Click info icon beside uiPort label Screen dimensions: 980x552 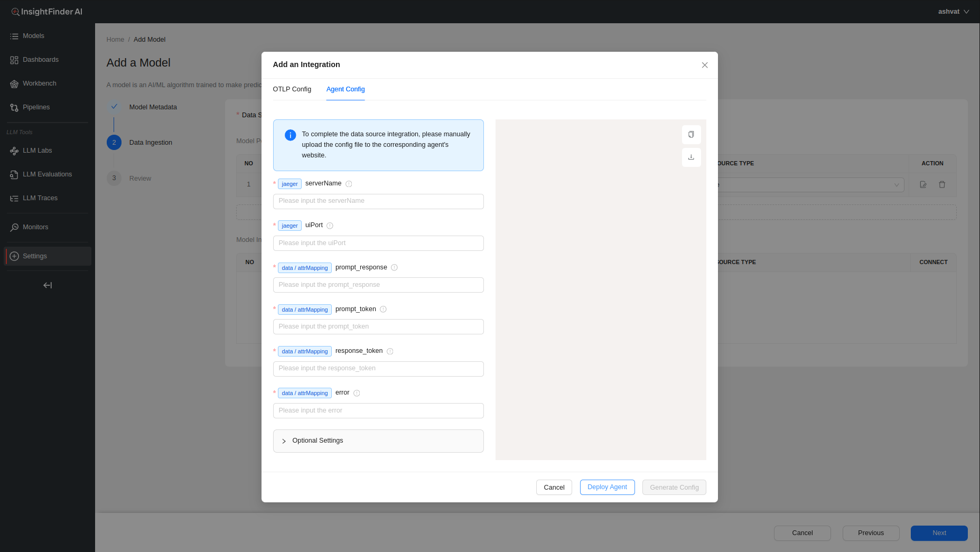coord(330,226)
